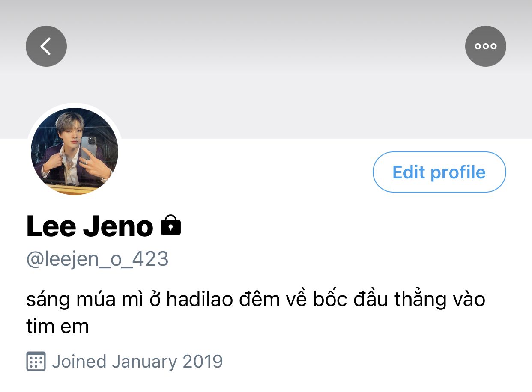Tap the word profile on the outlined button

[458, 172]
